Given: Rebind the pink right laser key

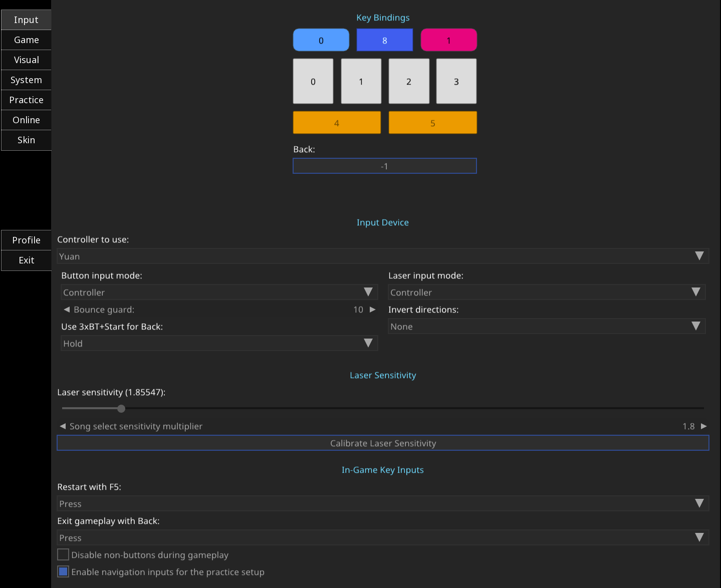Looking at the screenshot, I should point(449,40).
